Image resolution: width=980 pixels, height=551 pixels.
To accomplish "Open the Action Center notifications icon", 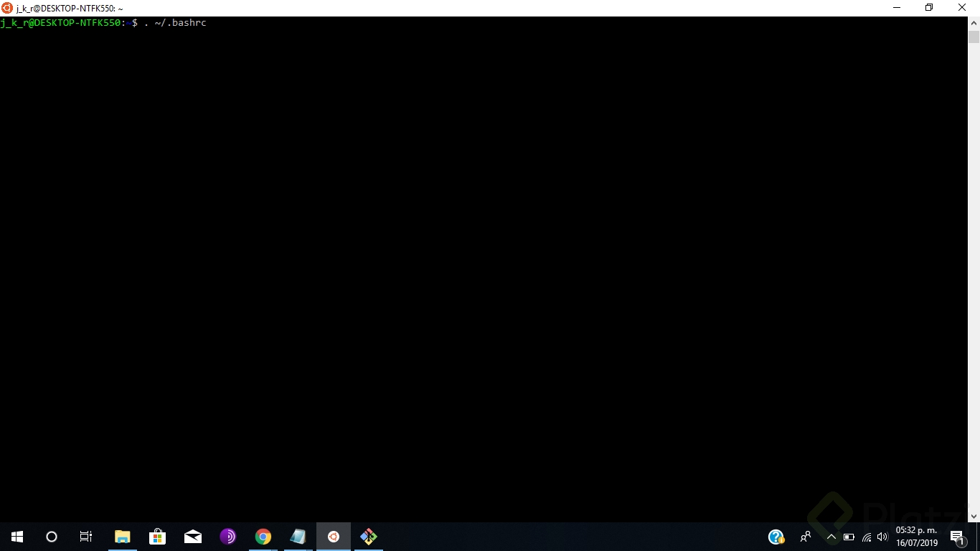I will 957,537.
